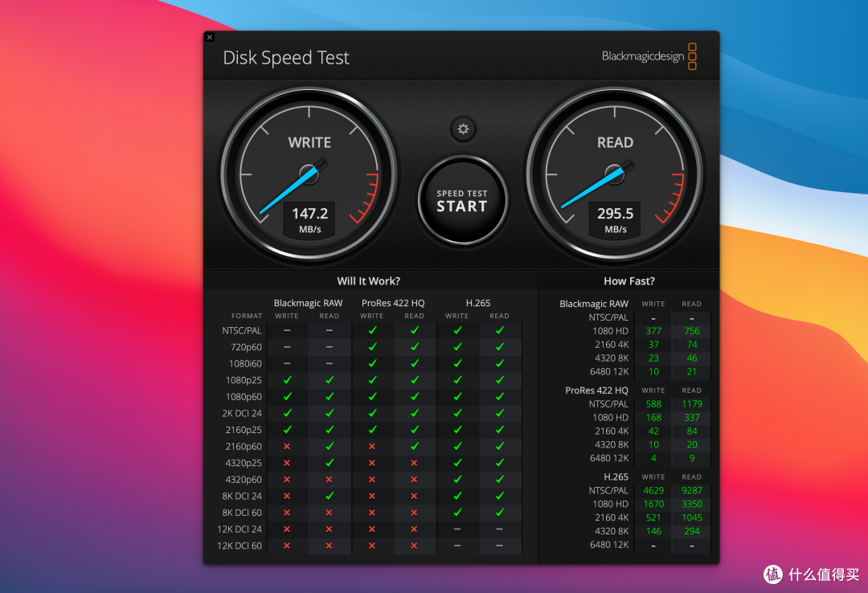Click Blackmagic RAW 1080 HD write value 377
This screenshot has height=593, width=868.
653,331
